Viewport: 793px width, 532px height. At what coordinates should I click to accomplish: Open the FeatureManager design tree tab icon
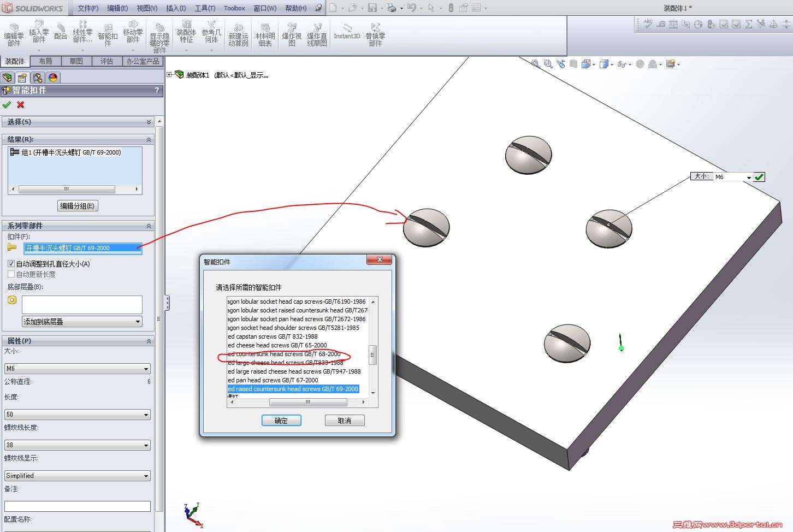click(7, 78)
